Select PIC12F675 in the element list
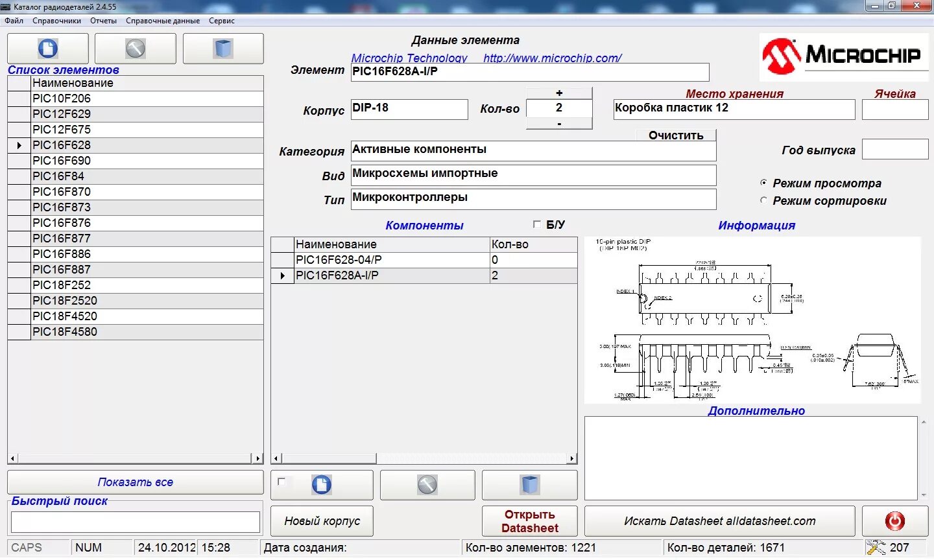The height and width of the screenshot is (560, 934). 147,130
